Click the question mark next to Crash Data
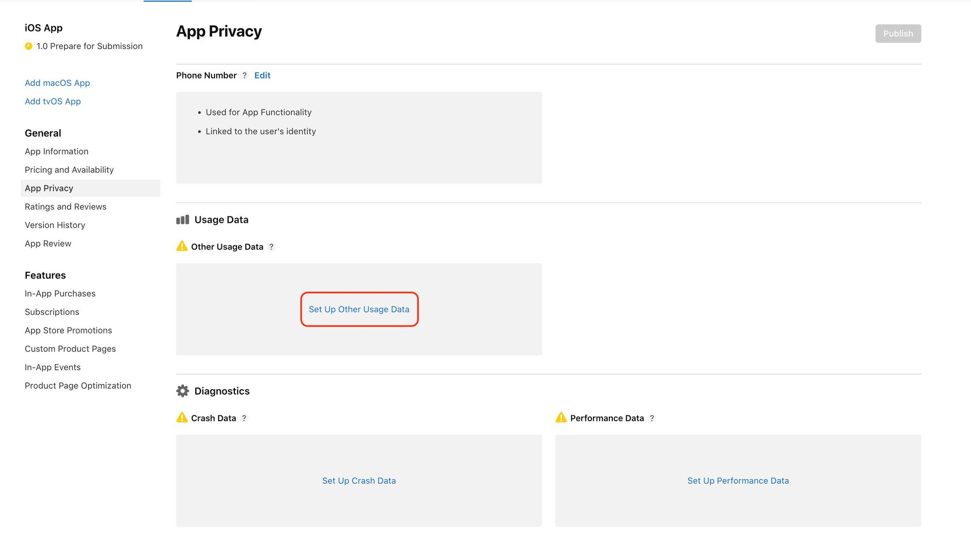 [x=244, y=418]
